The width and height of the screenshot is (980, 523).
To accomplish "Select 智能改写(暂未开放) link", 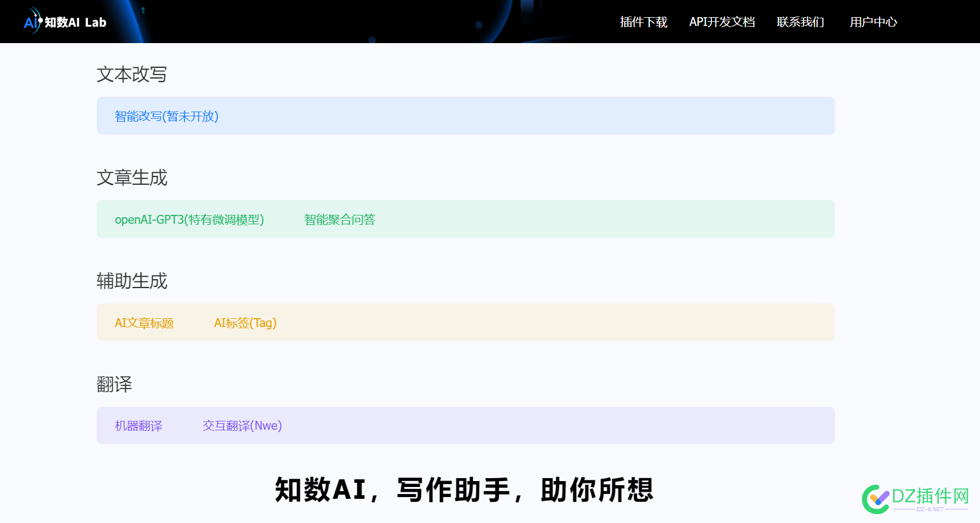I will click(166, 116).
